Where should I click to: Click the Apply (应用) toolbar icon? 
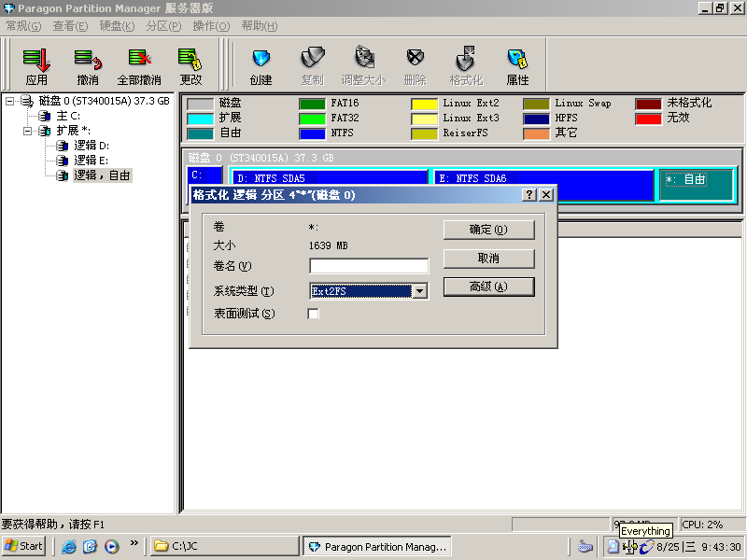click(x=36, y=60)
